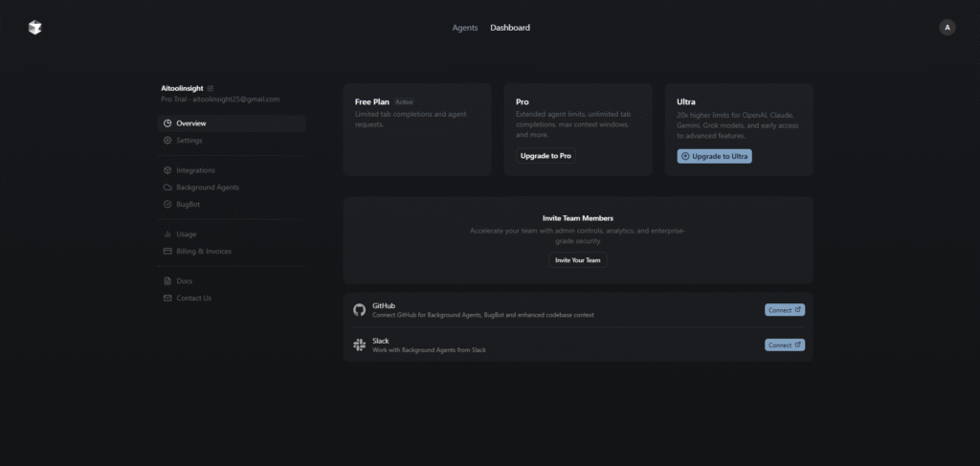Click the Invite Your Team button
This screenshot has height=466, width=980.
click(577, 260)
